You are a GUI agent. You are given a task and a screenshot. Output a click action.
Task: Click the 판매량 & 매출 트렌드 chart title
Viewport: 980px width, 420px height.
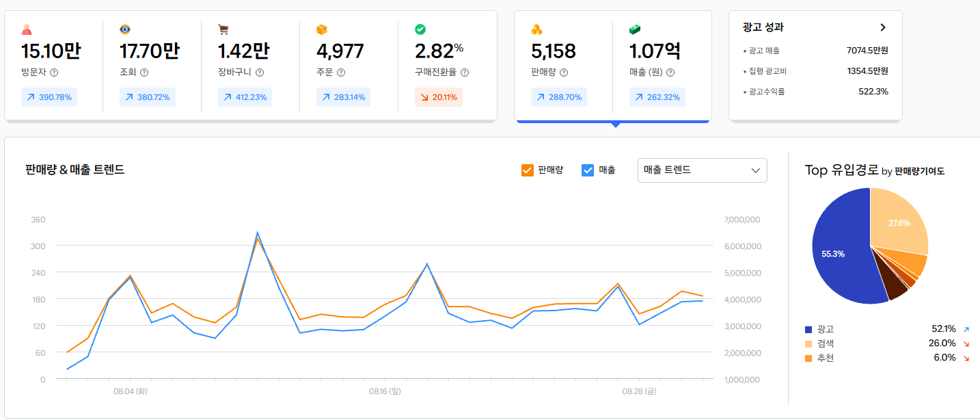(75, 170)
